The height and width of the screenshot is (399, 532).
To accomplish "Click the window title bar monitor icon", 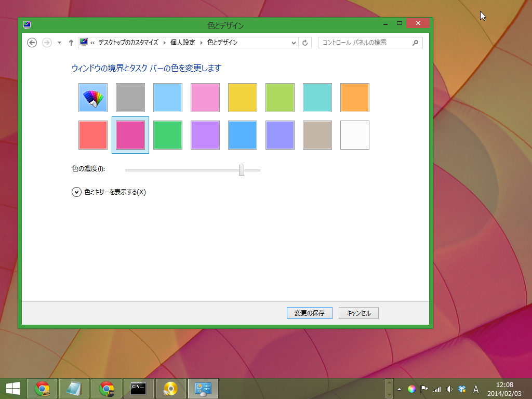I will [x=27, y=24].
